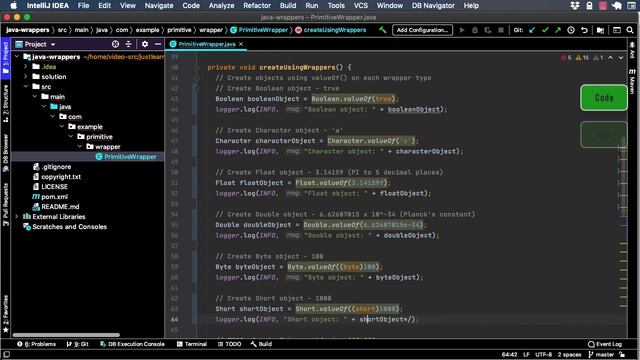Open the Navigate menu

159,6
